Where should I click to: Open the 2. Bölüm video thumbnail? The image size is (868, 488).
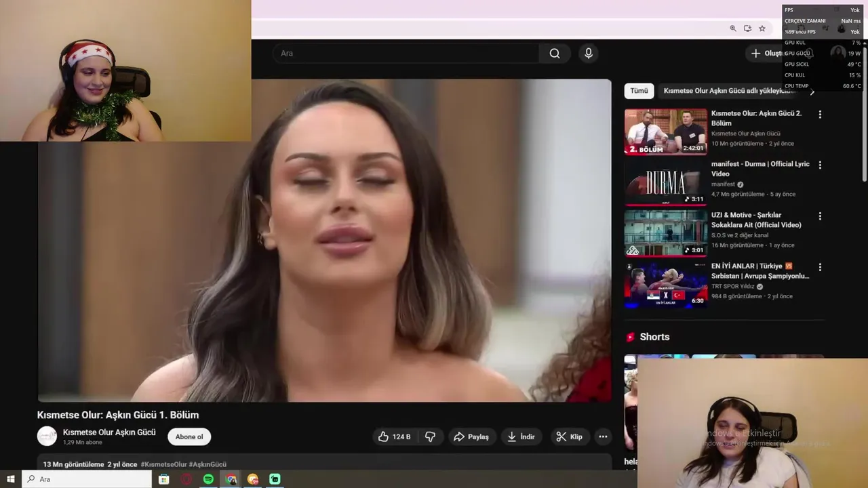(x=666, y=132)
